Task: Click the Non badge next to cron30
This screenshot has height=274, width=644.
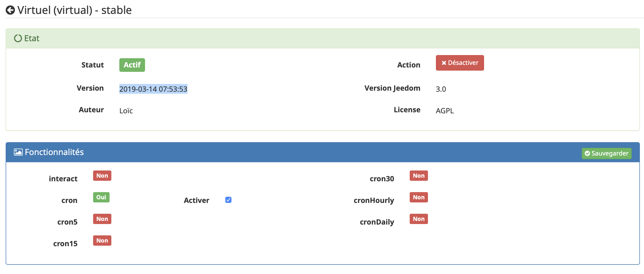Action: [x=419, y=176]
